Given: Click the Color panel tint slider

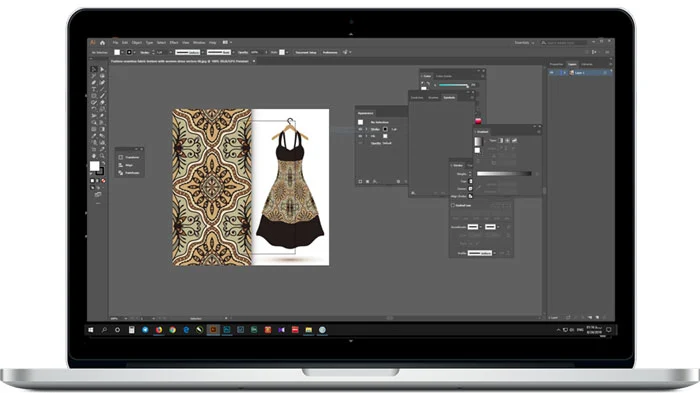Looking at the screenshot, I should pyautogui.click(x=453, y=85).
